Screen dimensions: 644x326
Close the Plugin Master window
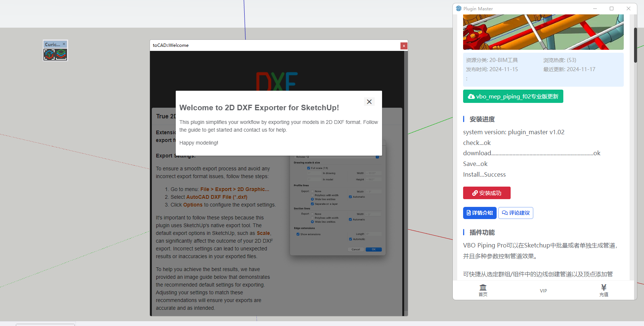[629, 8]
